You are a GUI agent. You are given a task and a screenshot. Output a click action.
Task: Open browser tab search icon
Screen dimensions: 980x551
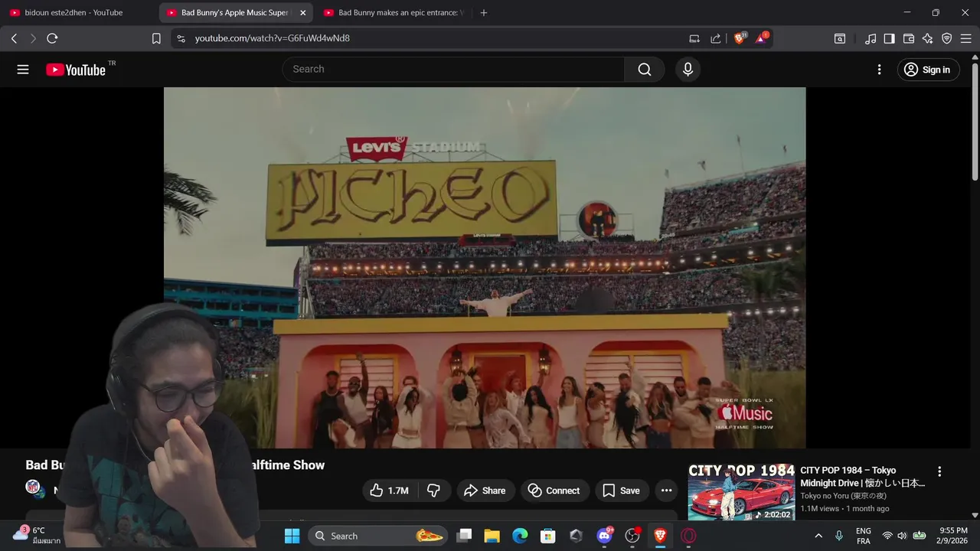coord(840,38)
